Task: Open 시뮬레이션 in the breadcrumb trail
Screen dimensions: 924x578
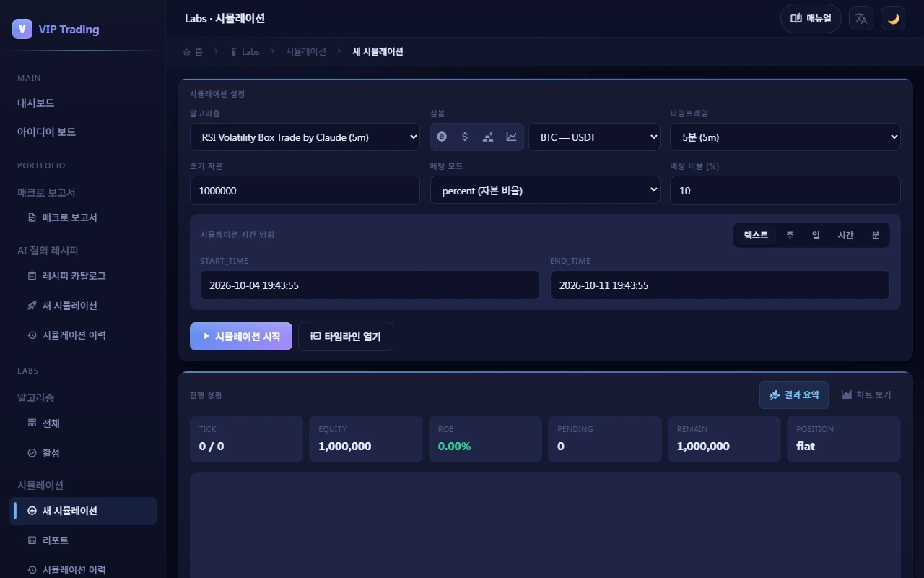Action: (306, 52)
